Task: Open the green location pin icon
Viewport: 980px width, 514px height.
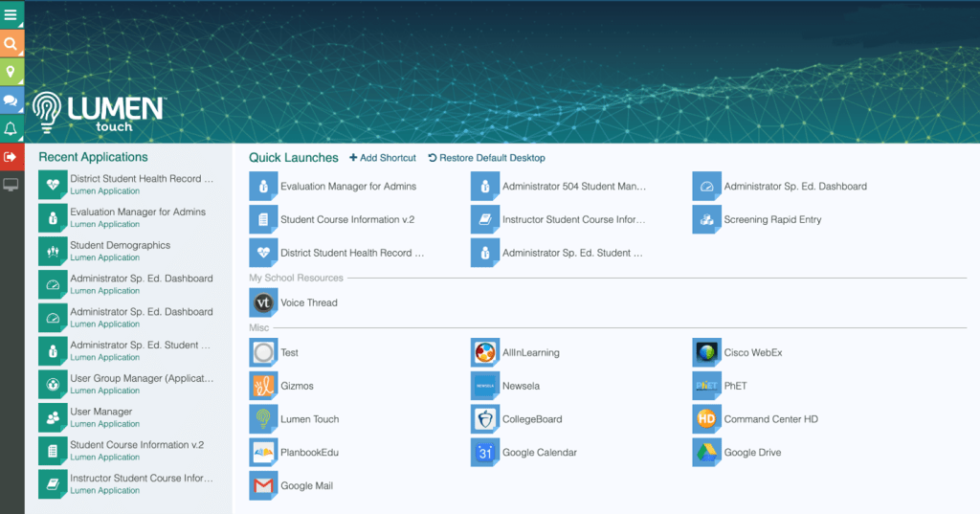Action: tap(11, 72)
